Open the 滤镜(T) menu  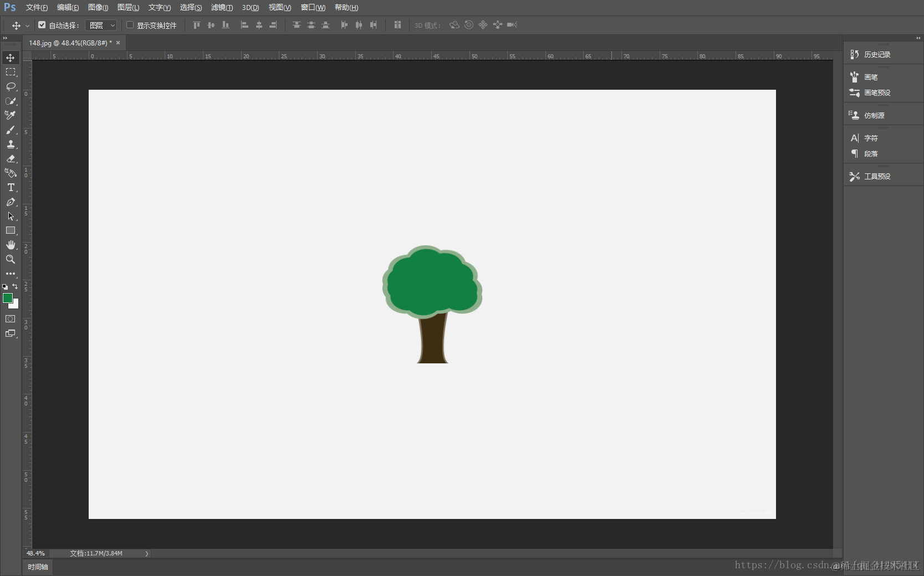(x=222, y=8)
